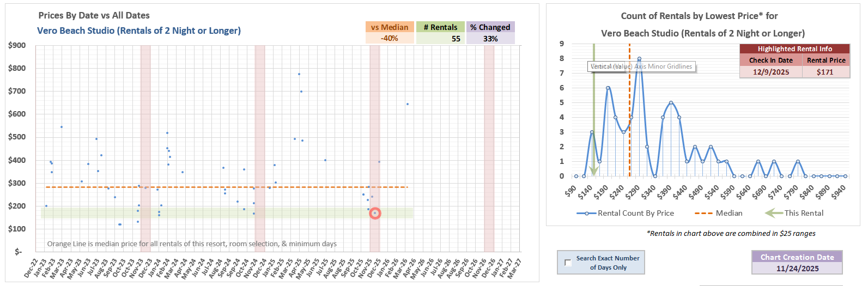Select the Rental Price value $171

click(x=825, y=72)
